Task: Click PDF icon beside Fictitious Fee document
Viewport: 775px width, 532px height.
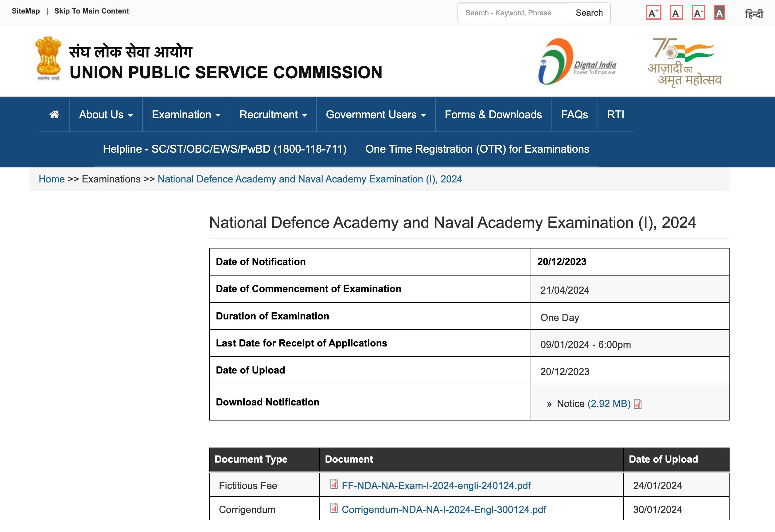Action: coord(334,484)
